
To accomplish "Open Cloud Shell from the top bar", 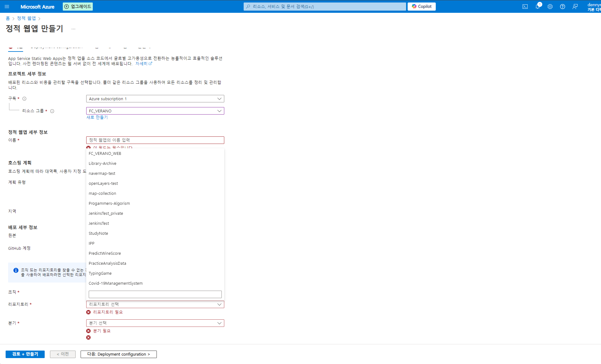I will click(x=525, y=7).
